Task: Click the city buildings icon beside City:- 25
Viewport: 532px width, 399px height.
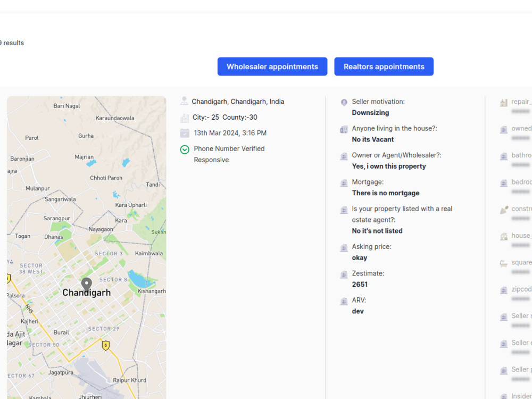Action: point(185,118)
